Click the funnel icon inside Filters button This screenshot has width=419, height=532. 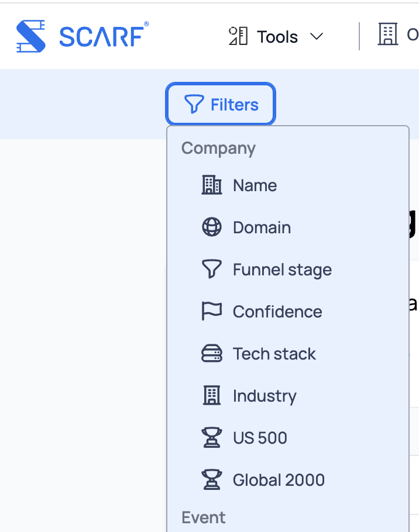[x=193, y=105]
